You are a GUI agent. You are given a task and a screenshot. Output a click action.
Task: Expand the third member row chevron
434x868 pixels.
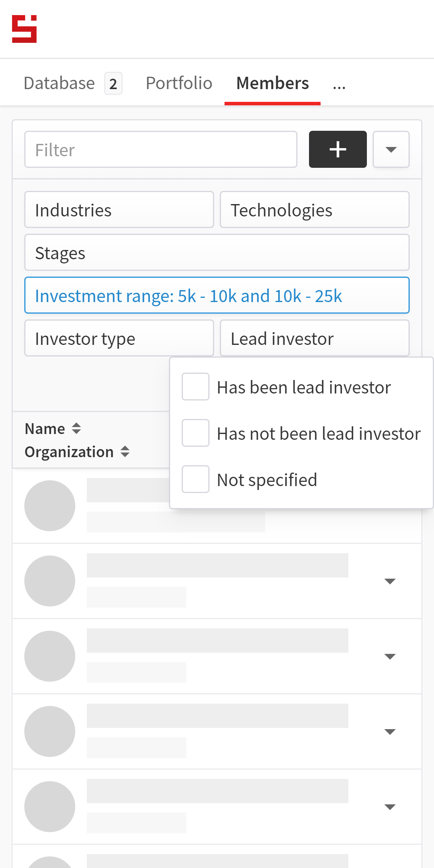click(390, 656)
